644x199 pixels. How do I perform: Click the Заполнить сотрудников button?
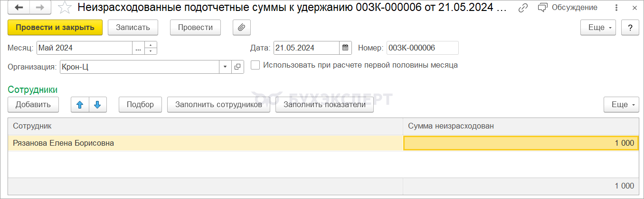tap(218, 105)
